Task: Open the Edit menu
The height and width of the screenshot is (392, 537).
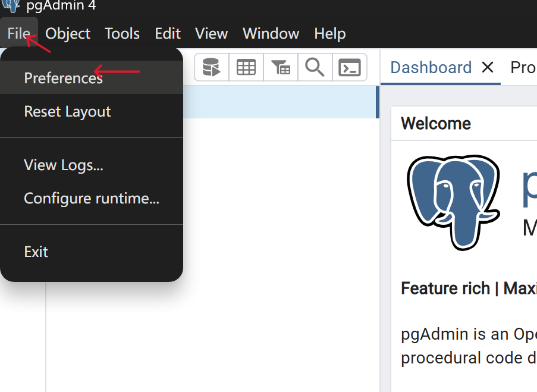Action: [x=168, y=33]
